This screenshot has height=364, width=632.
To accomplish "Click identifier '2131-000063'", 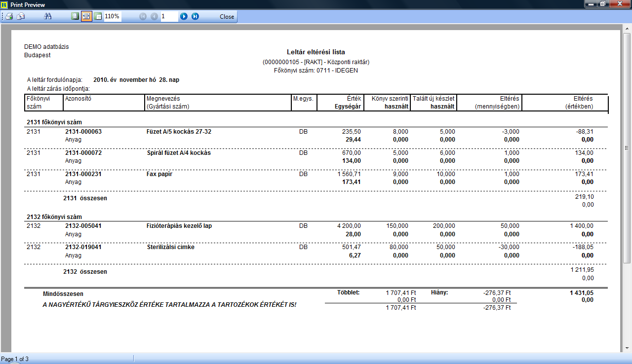I will 83,132.
